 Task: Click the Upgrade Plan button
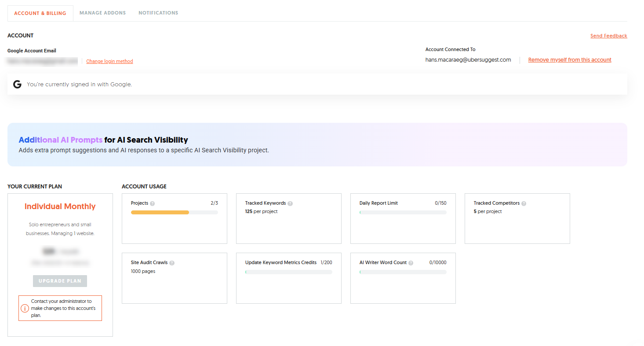click(60, 281)
